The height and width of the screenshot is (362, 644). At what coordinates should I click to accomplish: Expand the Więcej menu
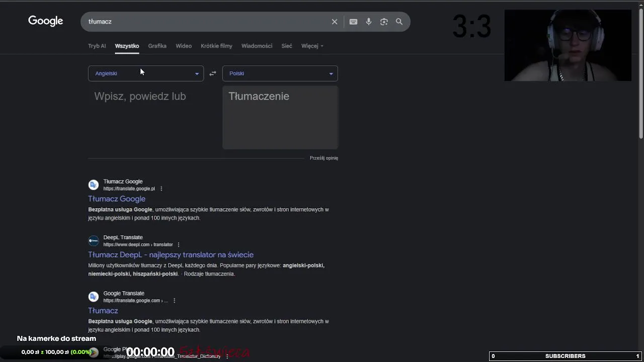point(312,46)
